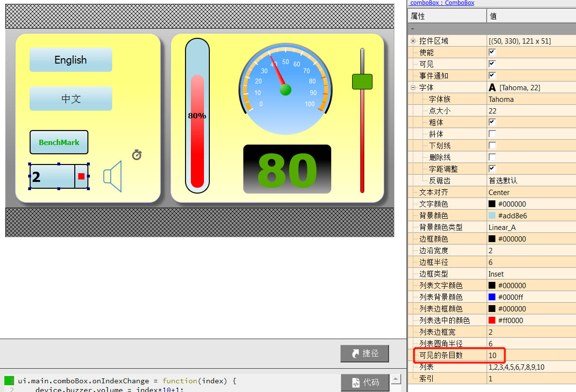Uncheck the 粗体 bold checkbox
The height and width of the screenshot is (392, 576).
[x=492, y=122]
